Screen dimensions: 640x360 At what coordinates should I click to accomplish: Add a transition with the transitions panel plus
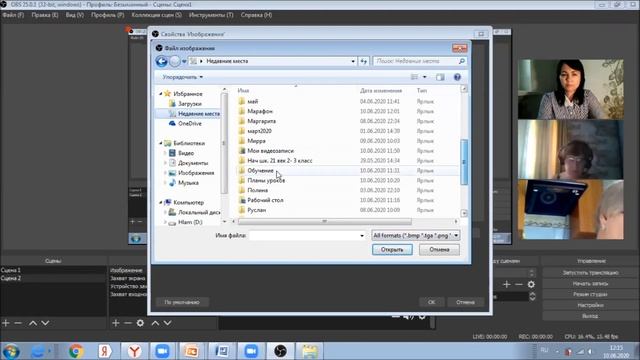click(x=507, y=284)
